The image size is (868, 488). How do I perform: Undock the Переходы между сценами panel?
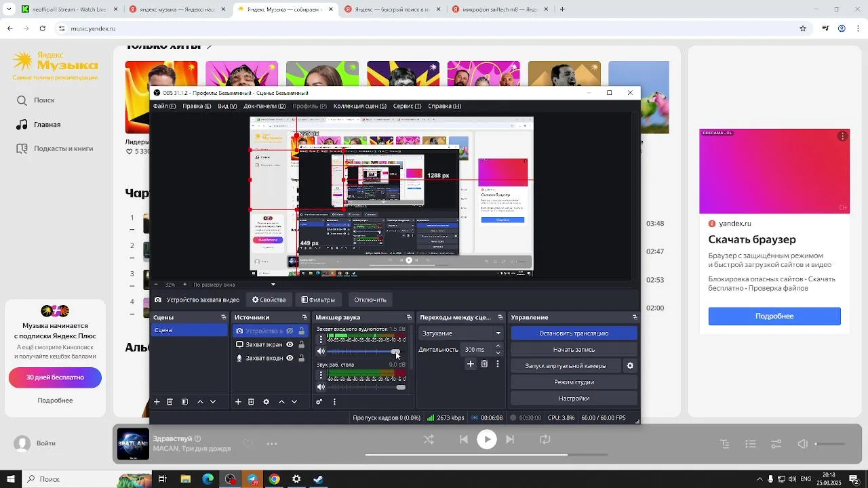coord(500,317)
